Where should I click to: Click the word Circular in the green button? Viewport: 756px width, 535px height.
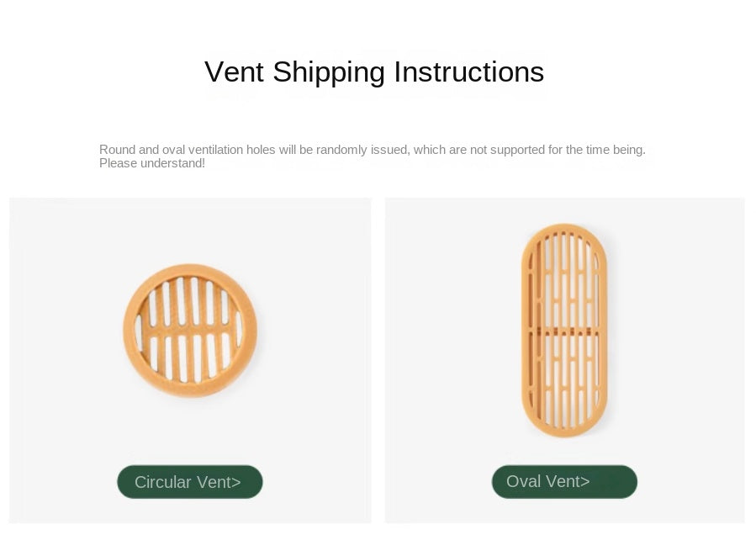(x=163, y=482)
